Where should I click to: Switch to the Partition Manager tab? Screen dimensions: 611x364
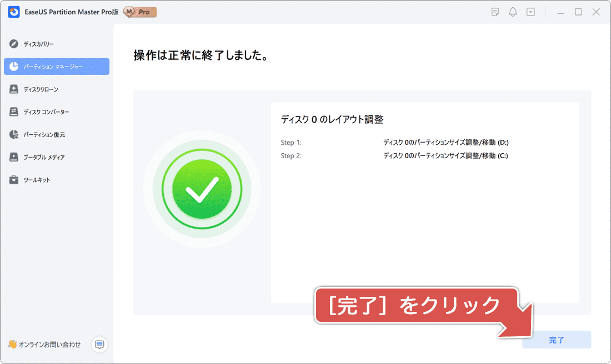click(x=57, y=67)
